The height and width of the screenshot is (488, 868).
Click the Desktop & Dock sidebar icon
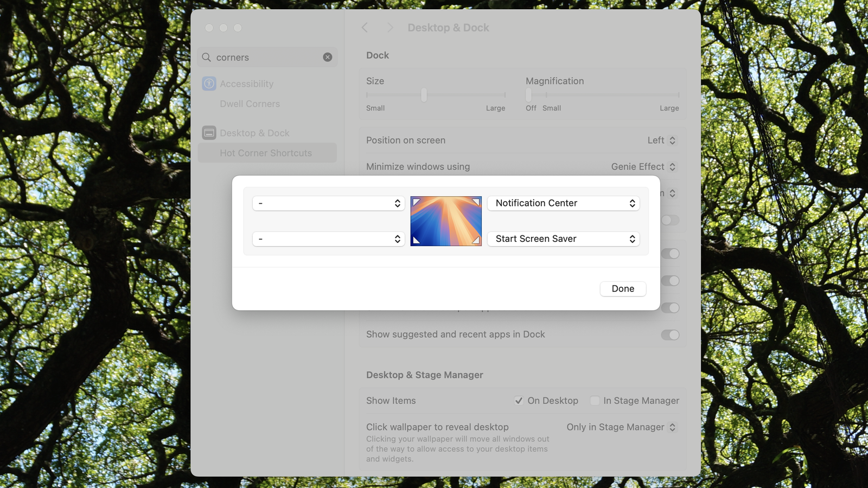[209, 133]
